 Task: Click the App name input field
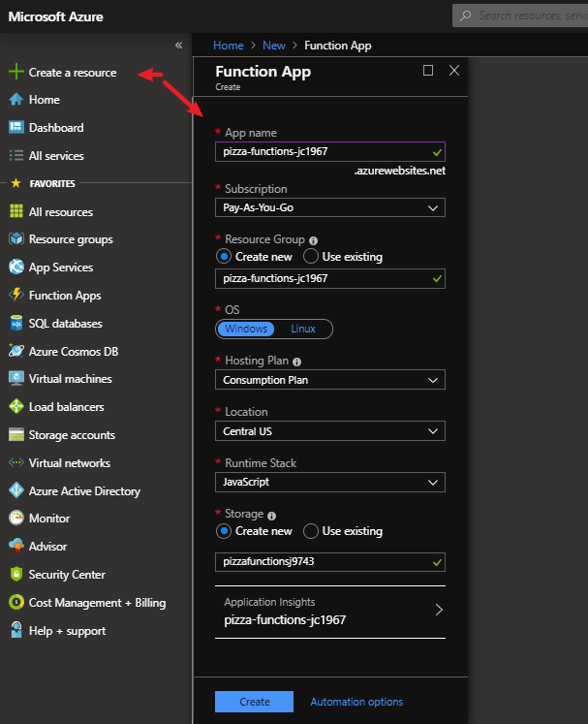[330, 151]
